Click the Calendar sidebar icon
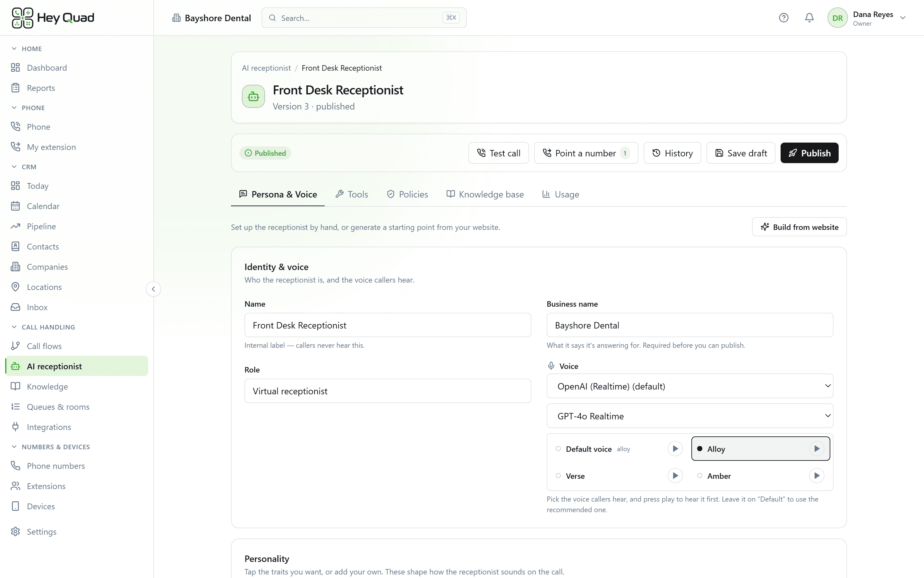This screenshot has height=578, width=924. click(15, 206)
